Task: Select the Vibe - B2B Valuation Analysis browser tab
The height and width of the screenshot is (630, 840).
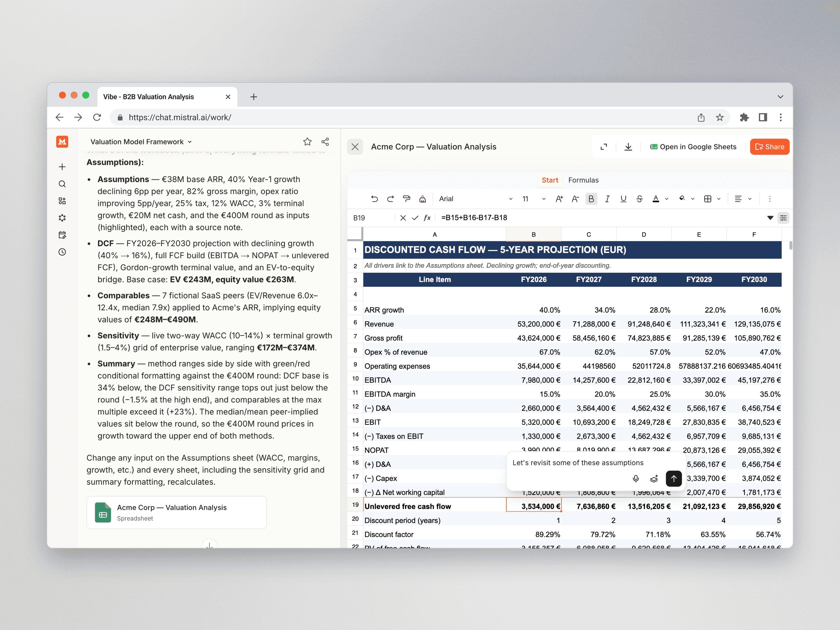Action: click(x=167, y=97)
